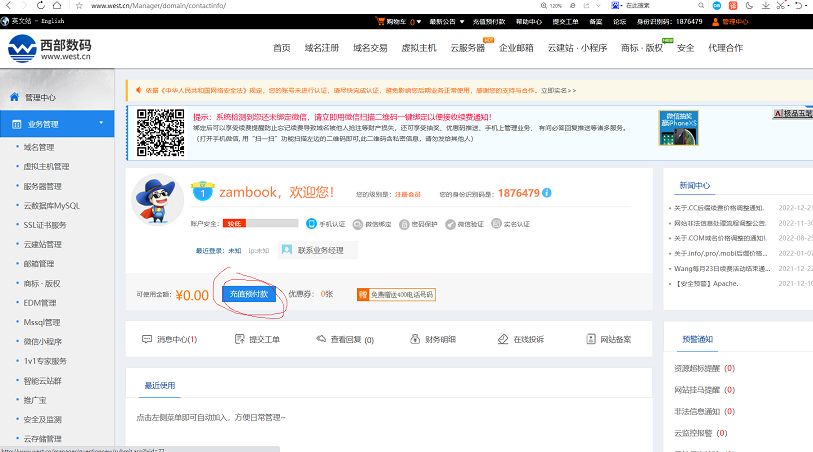Screen dimensions: 813x452
Task: Switch to the 预警通知 tab
Action: tap(697, 339)
